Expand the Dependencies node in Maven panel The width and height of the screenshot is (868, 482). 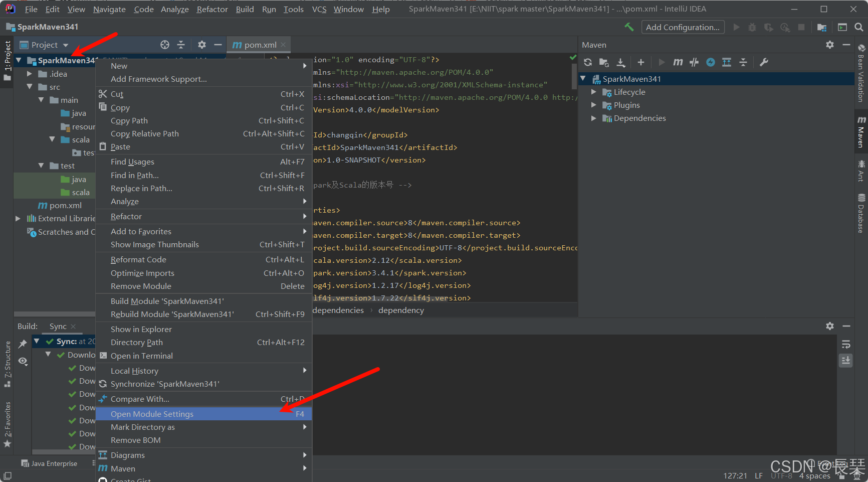pos(594,118)
